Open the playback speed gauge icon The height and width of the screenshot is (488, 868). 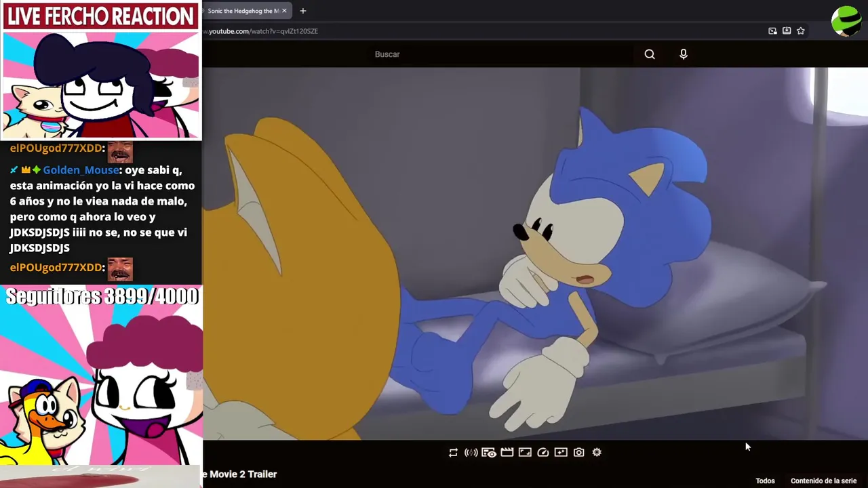pos(543,453)
